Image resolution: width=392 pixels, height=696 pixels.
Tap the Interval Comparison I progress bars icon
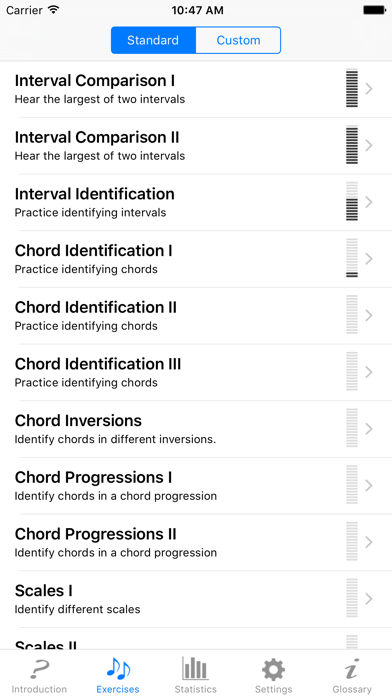click(352, 88)
